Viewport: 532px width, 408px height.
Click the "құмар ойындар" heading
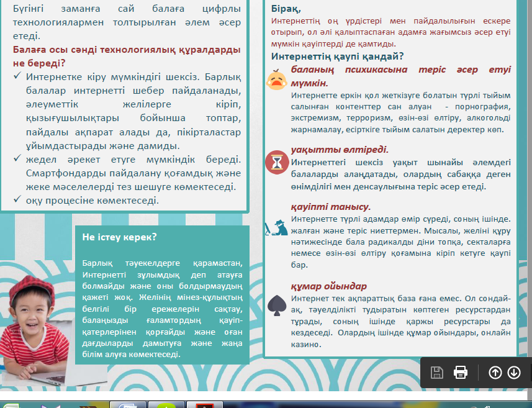[x=329, y=286]
